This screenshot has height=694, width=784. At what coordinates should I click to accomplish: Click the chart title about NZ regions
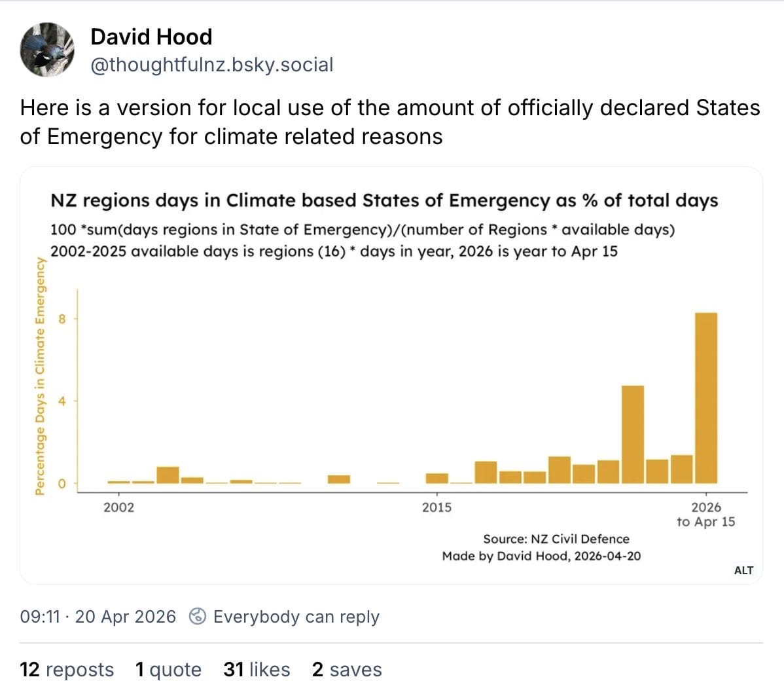pyautogui.click(x=384, y=200)
